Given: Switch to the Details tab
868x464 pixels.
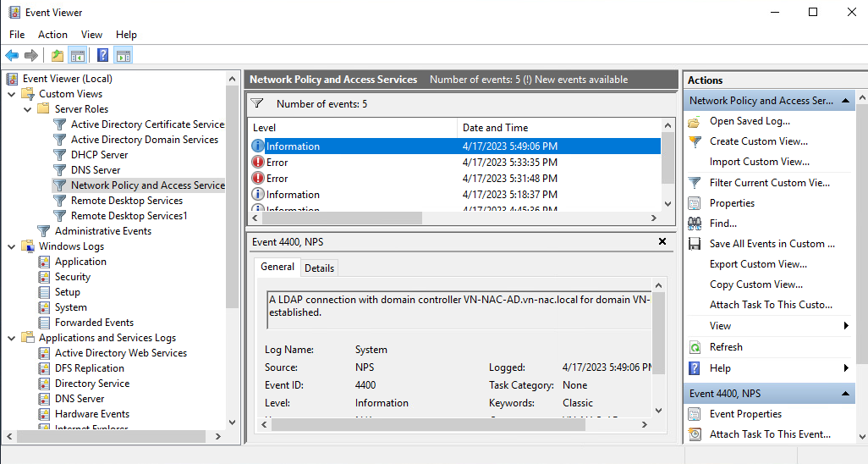Looking at the screenshot, I should [320, 268].
